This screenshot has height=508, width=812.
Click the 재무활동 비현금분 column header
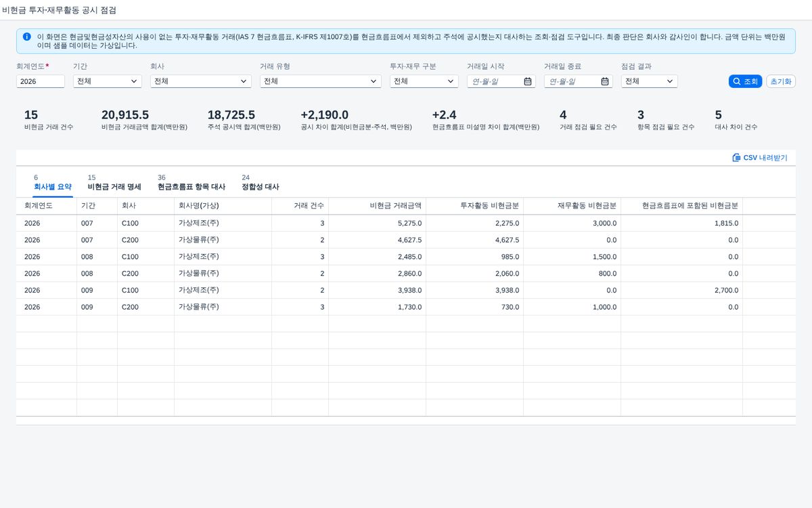point(572,206)
